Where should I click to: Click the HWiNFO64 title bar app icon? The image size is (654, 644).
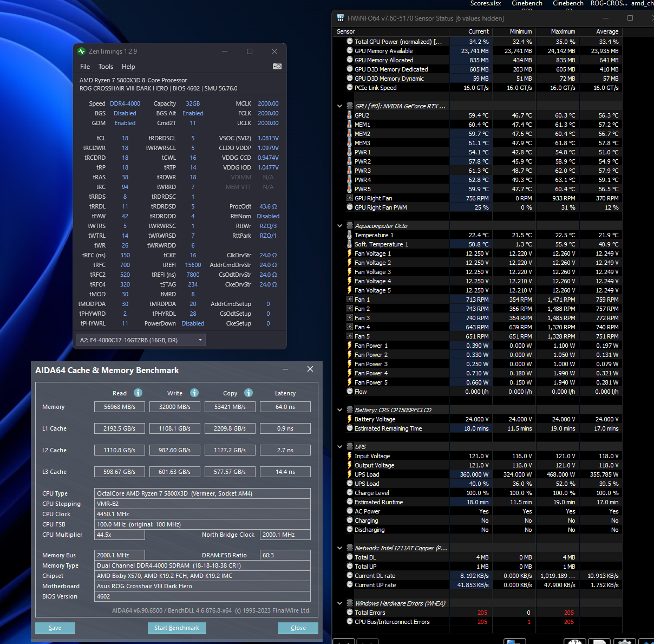[340, 18]
